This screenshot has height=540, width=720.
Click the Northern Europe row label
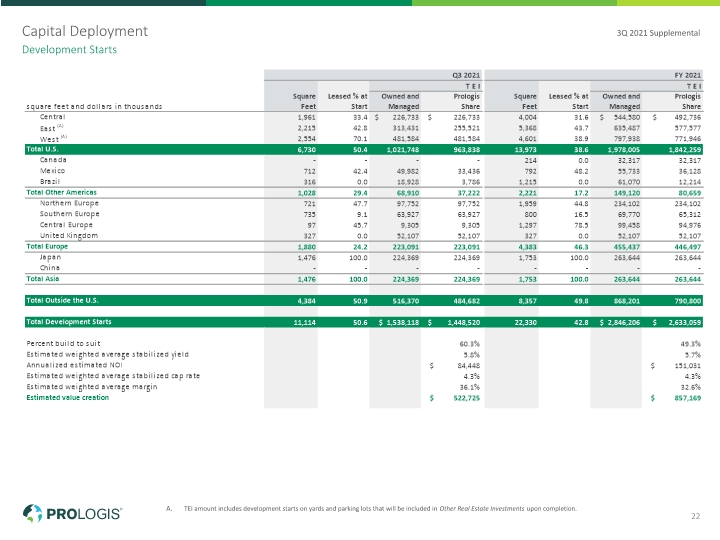coord(69,203)
